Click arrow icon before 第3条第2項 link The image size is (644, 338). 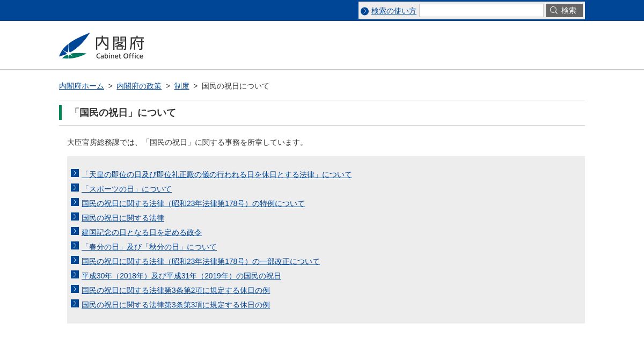click(75, 289)
